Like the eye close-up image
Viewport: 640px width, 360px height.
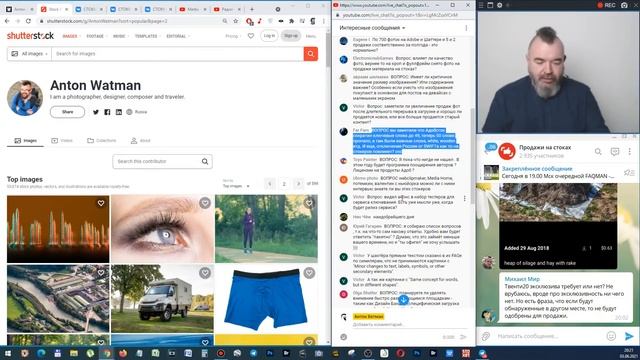205,203
